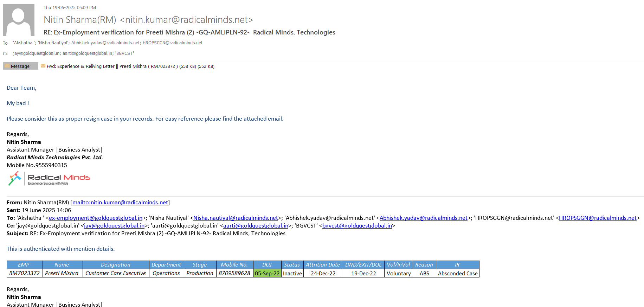Click the sender's profile avatar picture

pos(19,20)
